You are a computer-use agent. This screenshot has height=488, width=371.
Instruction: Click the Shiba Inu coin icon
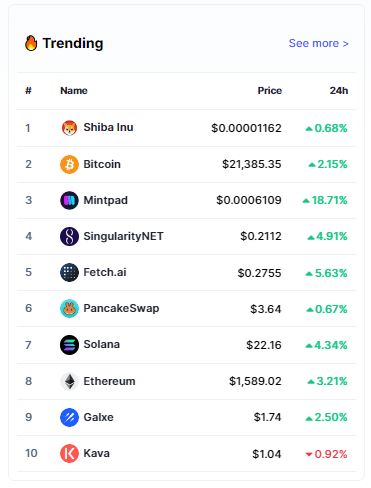tap(69, 128)
